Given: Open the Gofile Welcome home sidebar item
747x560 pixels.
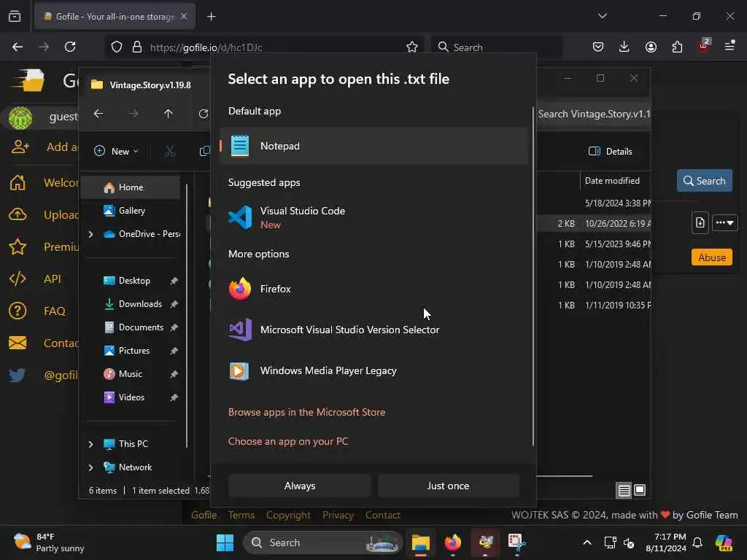Looking at the screenshot, I should tap(43, 183).
